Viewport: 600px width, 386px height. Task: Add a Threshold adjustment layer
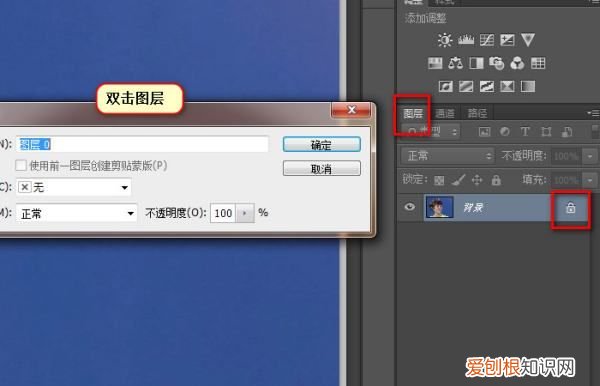point(486,86)
